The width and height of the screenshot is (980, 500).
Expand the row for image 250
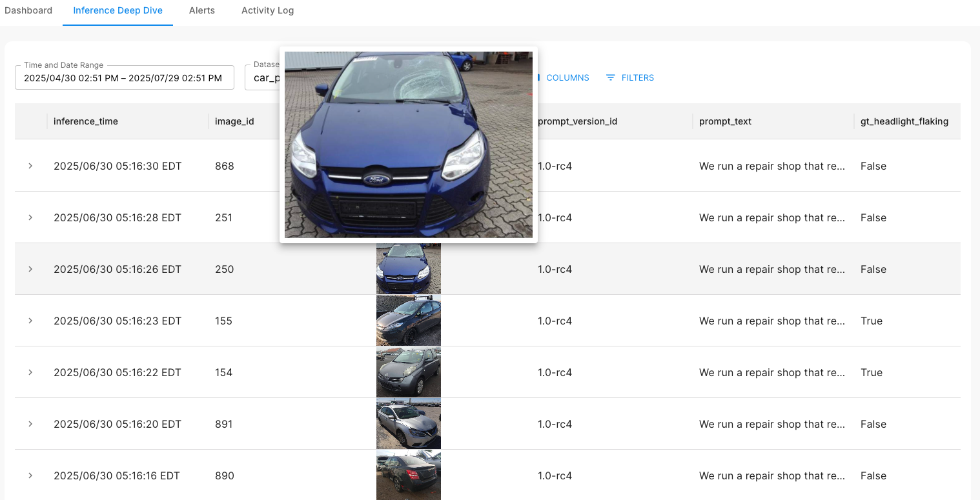click(30, 269)
